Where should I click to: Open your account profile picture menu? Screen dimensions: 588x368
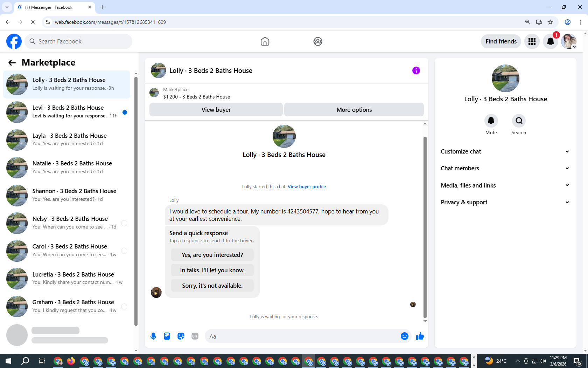pos(569,41)
